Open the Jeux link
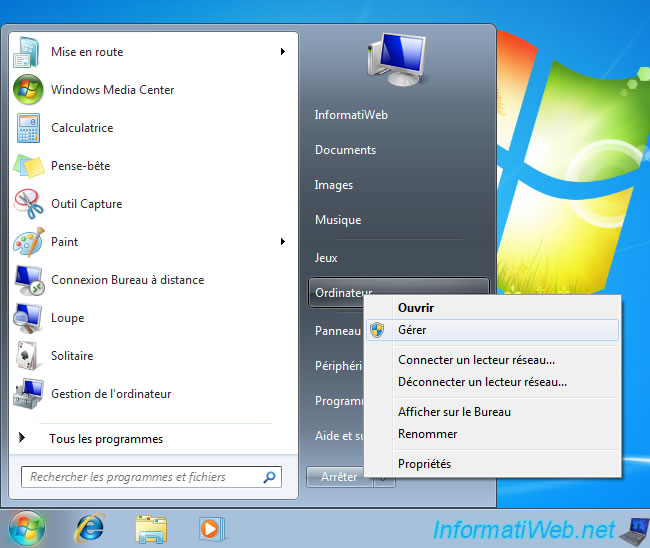The width and height of the screenshot is (650, 548). coord(326,258)
